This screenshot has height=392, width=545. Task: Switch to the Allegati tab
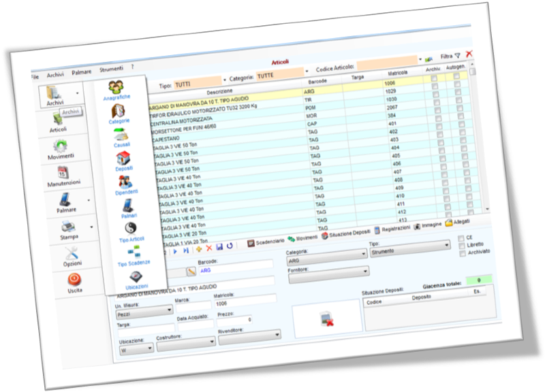point(457,223)
